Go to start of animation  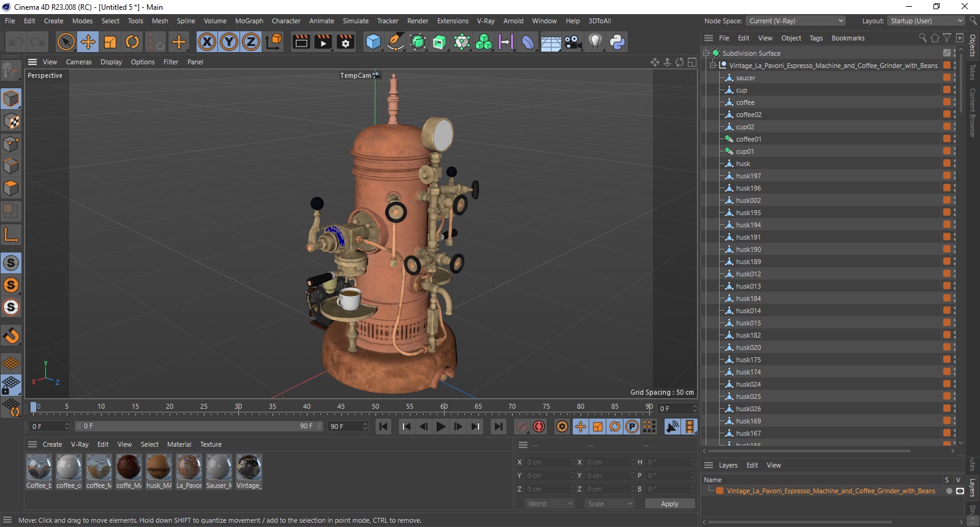click(383, 427)
